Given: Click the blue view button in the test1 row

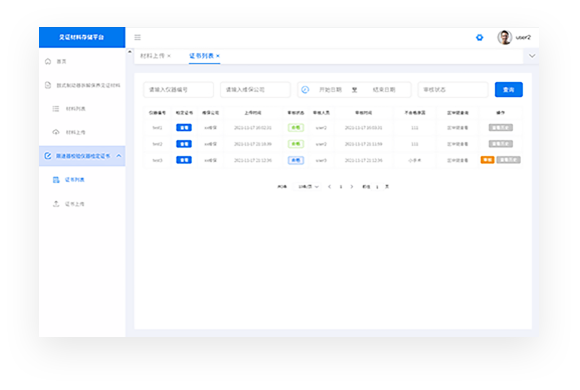Looking at the screenshot, I should [184, 128].
